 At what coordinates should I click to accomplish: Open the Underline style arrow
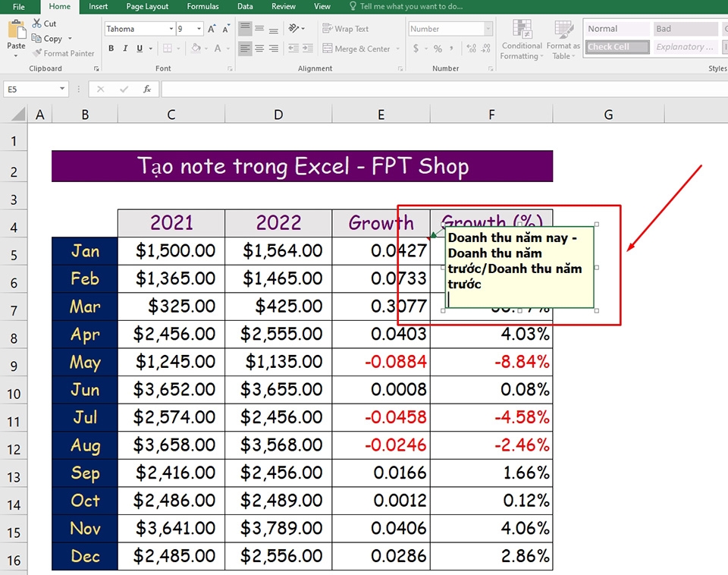pos(150,49)
